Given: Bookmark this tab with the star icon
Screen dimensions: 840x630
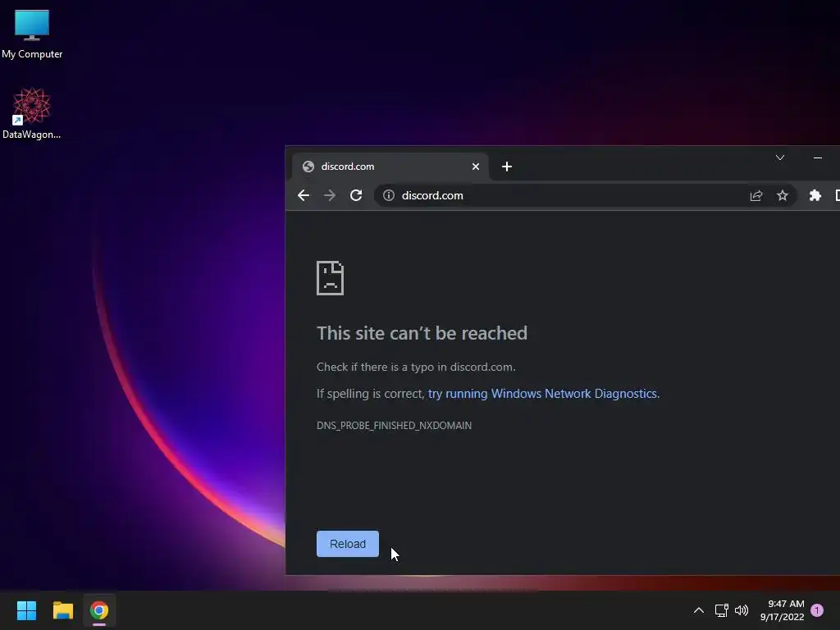Looking at the screenshot, I should 782,195.
